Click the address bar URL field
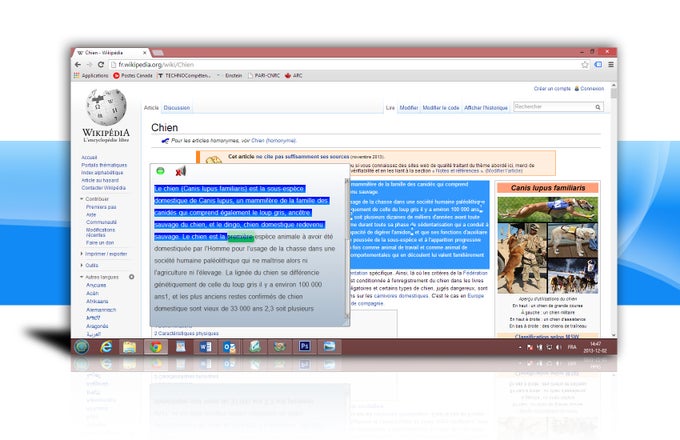The width and height of the screenshot is (680, 440). click(343, 65)
